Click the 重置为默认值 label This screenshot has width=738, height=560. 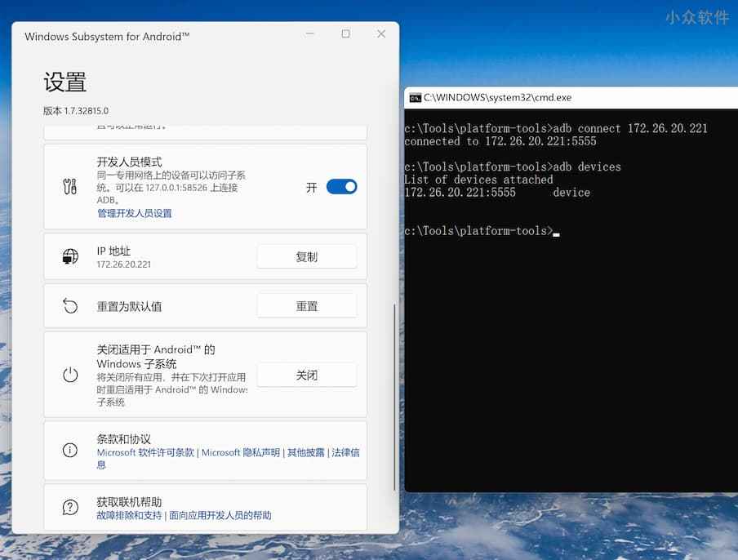click(130, 306)
